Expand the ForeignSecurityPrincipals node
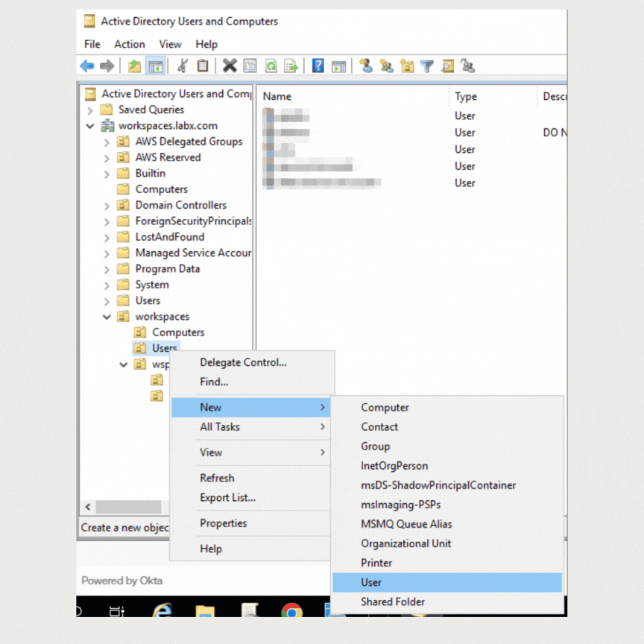Viewport: 644px width, 644px height. [x=107, y=222]
